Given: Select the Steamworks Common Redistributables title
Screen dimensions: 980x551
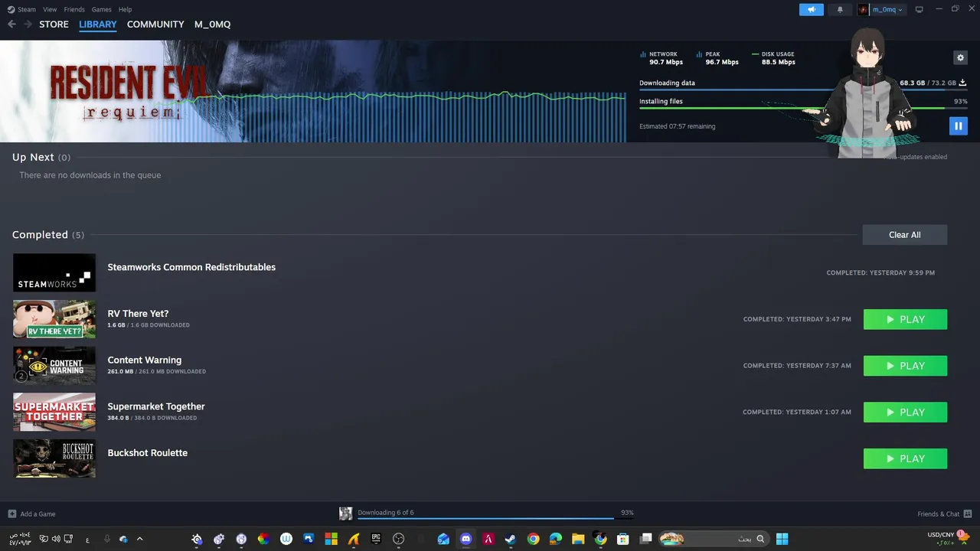Looking at the screenshot, I should click(191, 267).
